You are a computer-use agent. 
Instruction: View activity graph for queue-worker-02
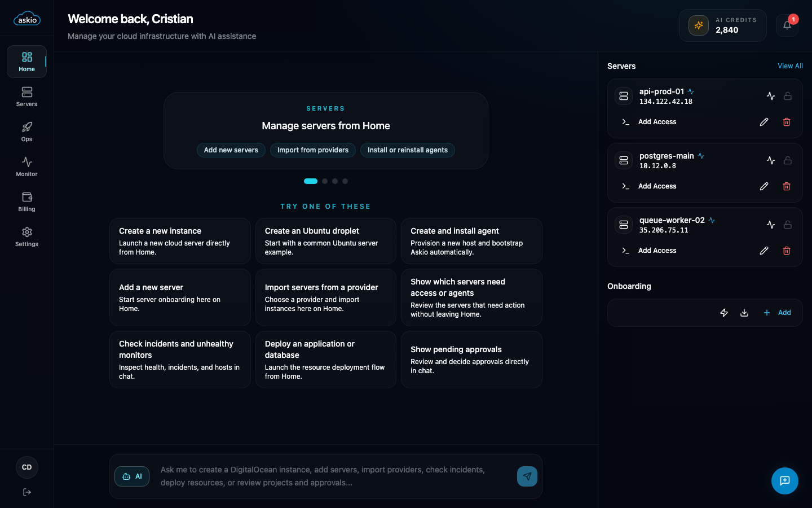771,225
